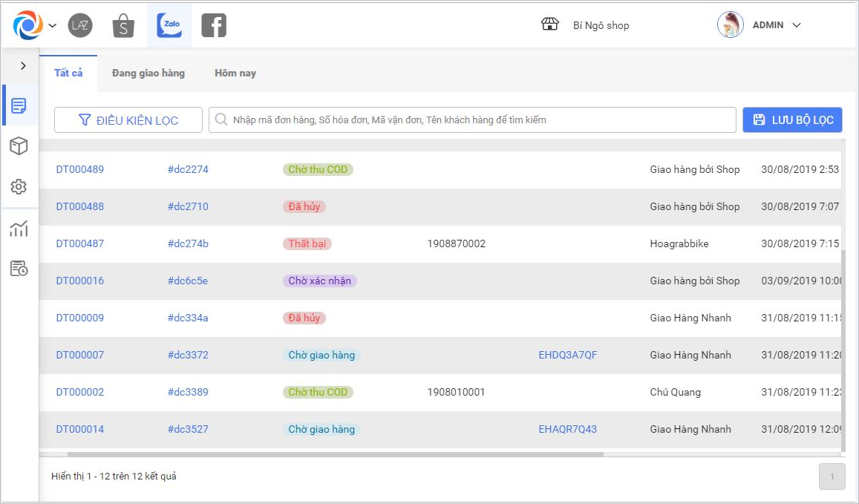Click the order search input field
The height and width of the screenshot is (504, 859).
pos(475,120)
